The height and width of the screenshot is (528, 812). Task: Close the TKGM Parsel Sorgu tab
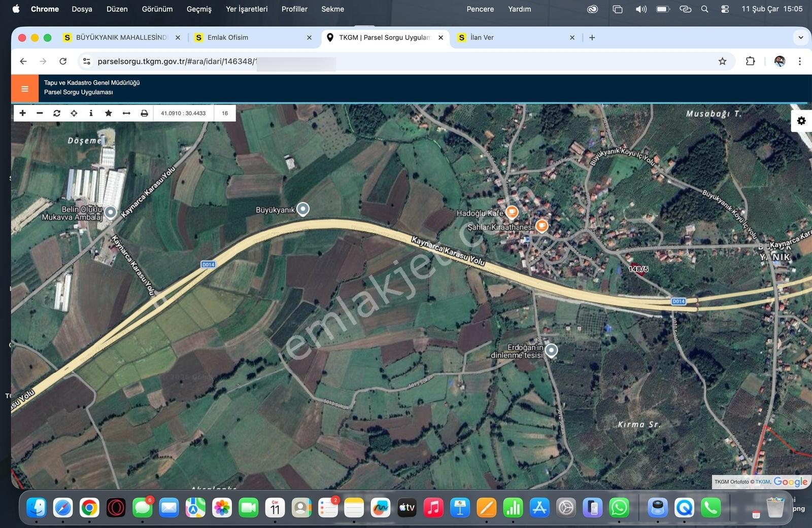[441, 38]
